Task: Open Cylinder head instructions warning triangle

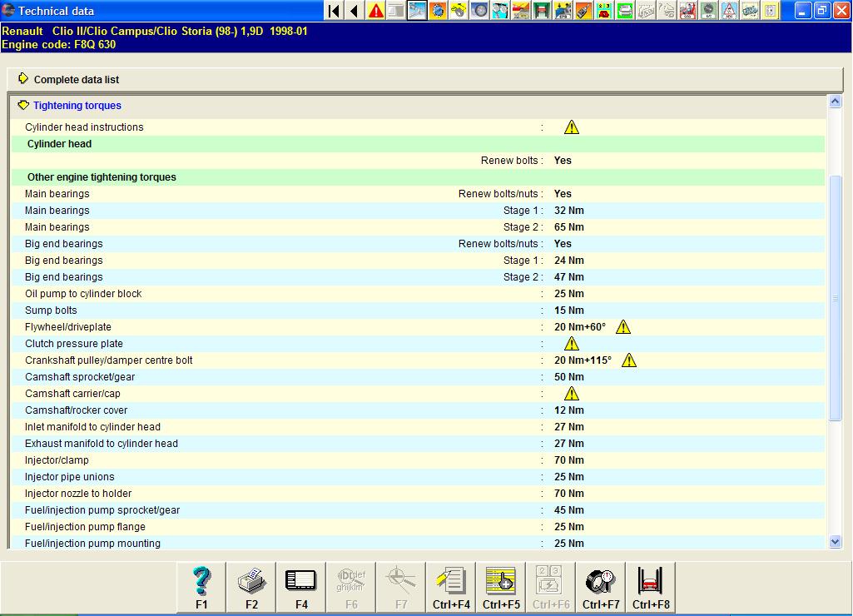Action: (571, 127)
